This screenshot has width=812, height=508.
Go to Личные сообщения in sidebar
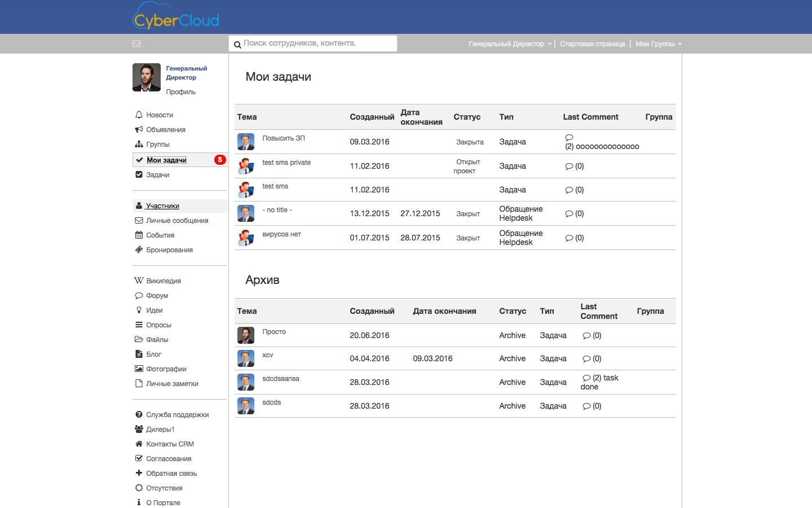pos(177,221)
